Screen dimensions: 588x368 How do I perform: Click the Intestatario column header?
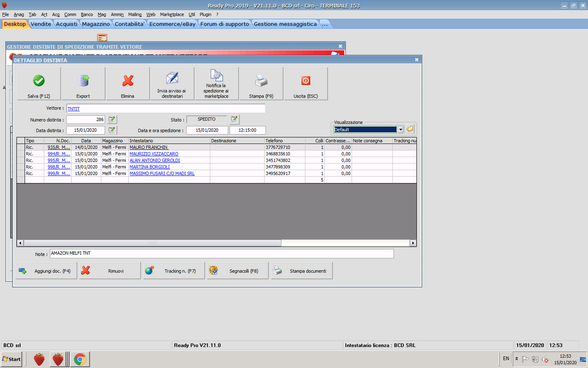pyautogui.click(x=169, y=141)
